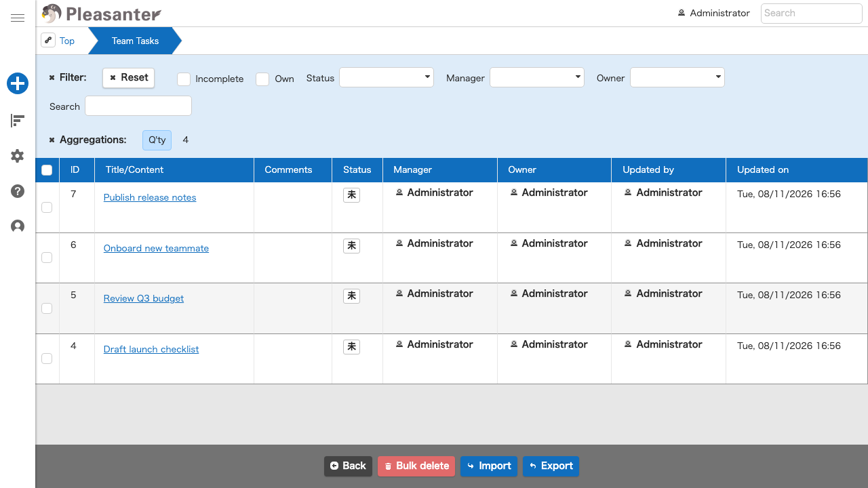The height and width of the screenshot is (488, 868).
Task: Click the status icon for Onboard new teammate
Action: click(x=351, y=246)
